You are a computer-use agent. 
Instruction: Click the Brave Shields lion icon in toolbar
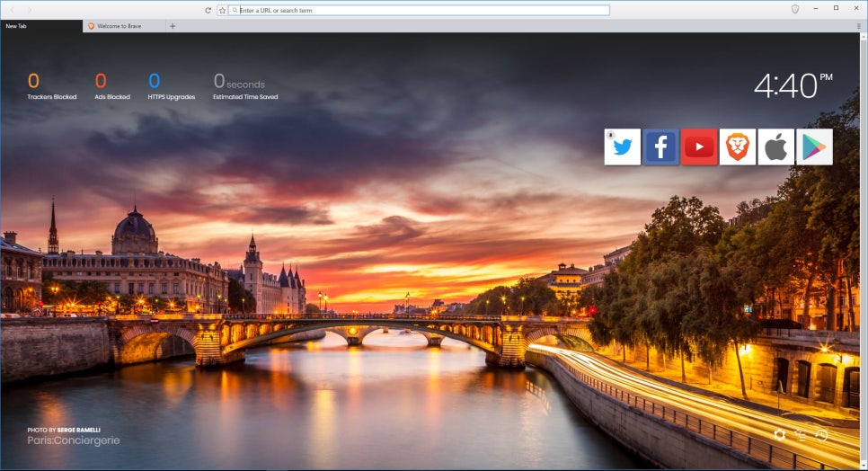pyautogui.click(x=794, y=9)
